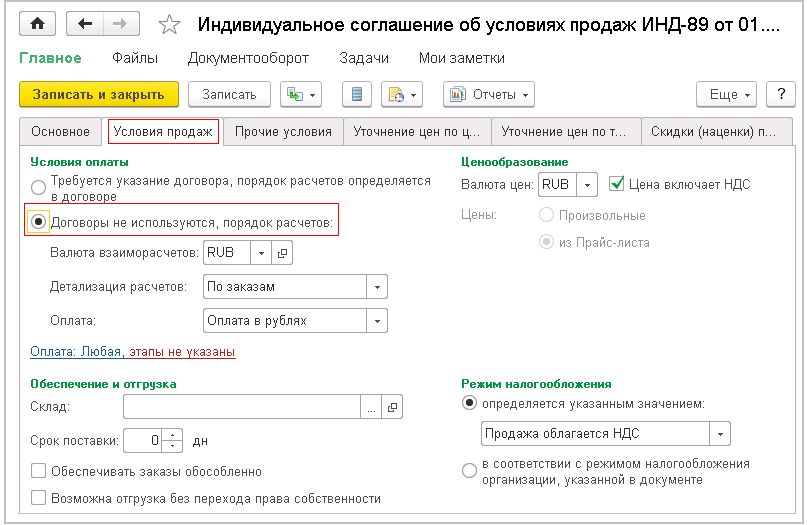Open the open-form icon next to Склад field

[391, 407]
